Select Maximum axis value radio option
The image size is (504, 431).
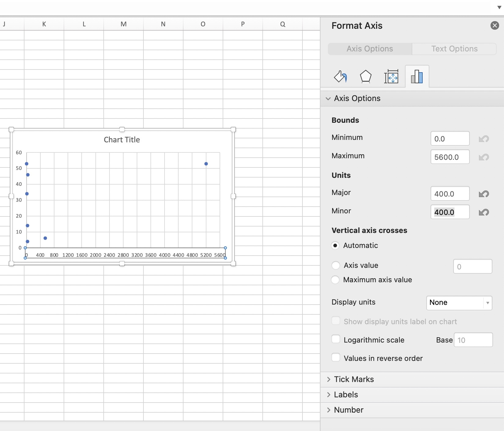(335, 280)
